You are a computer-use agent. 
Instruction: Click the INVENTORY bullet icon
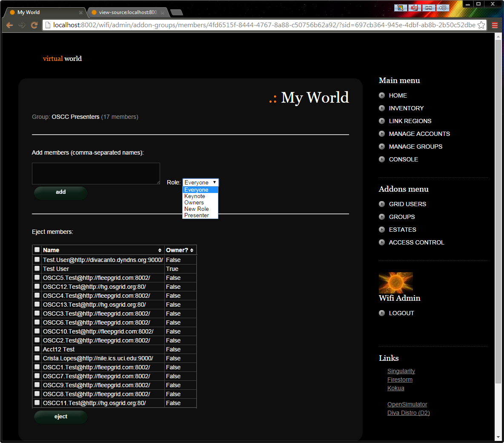381,108
